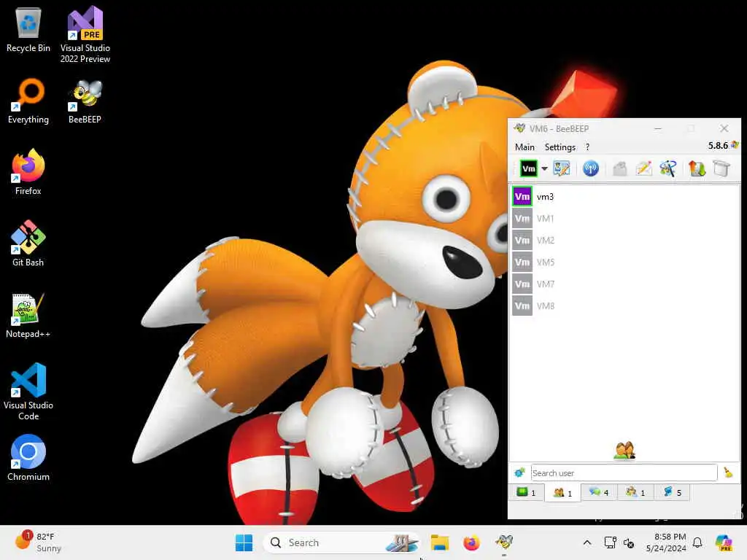The width and height of the screenshot is (747, 560).
Task: Open File Explorer from the taskbar
Action: (440, 542)
